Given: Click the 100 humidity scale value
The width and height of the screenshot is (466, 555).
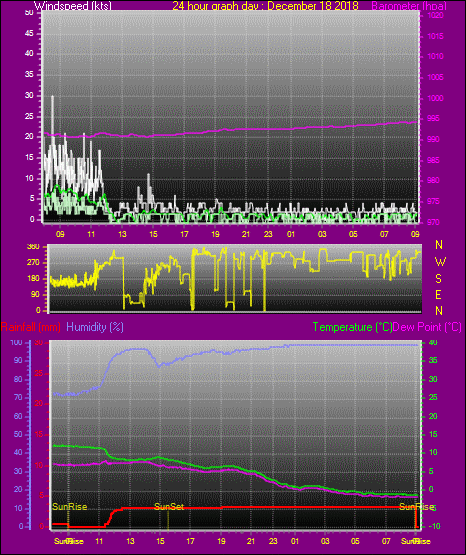Looking at the screenshot, I should tap(17, 343).
